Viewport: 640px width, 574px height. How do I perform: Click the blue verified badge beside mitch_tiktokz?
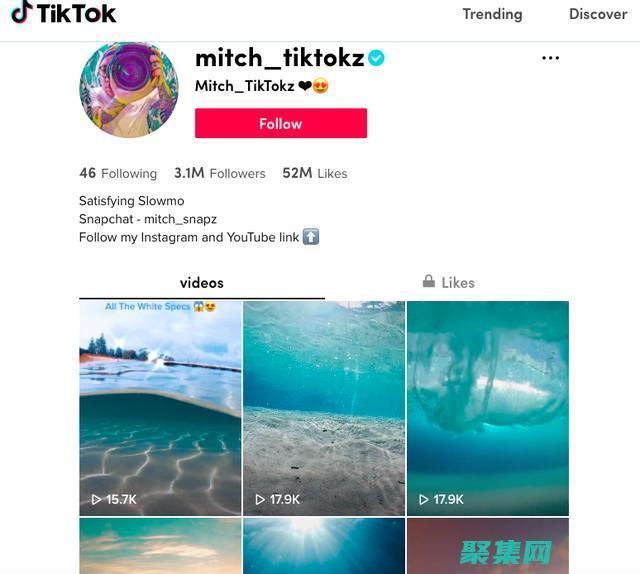376,58
